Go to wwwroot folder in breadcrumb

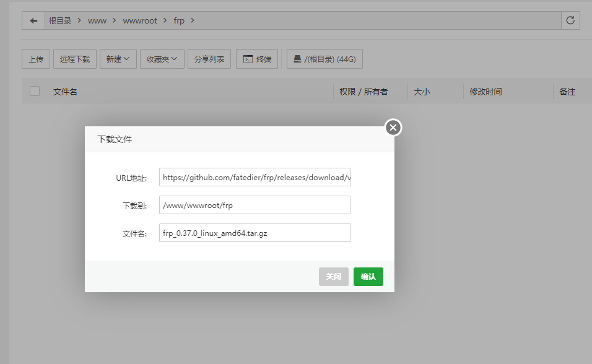[140, 20]
